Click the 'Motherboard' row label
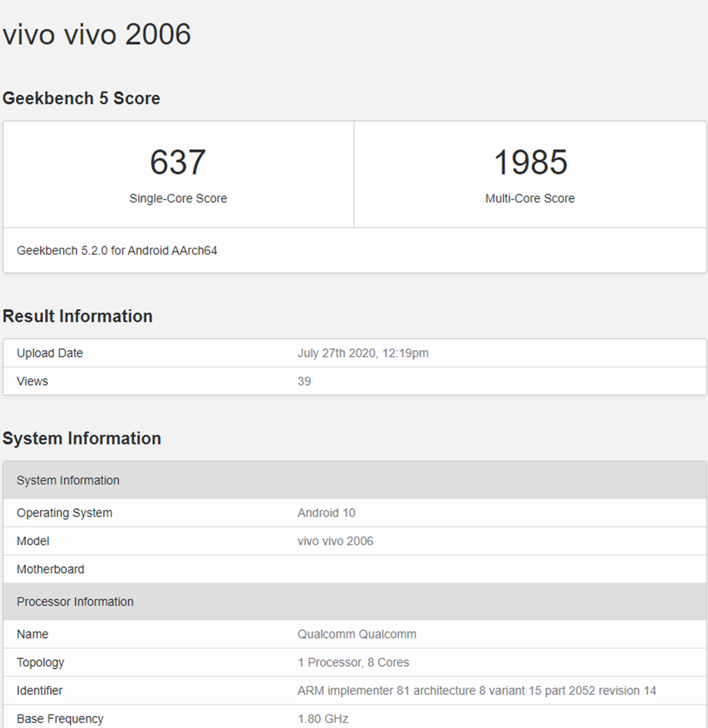 [50, 570]
